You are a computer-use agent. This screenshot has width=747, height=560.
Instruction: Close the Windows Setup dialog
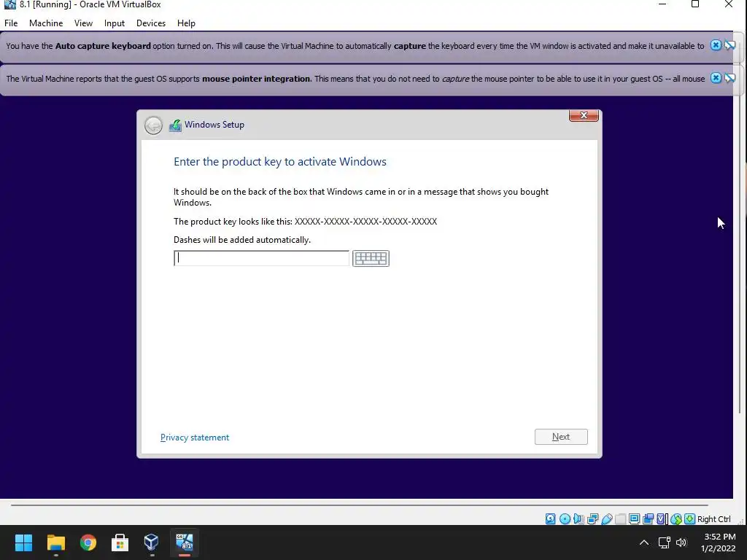click(x=584, y=115)
